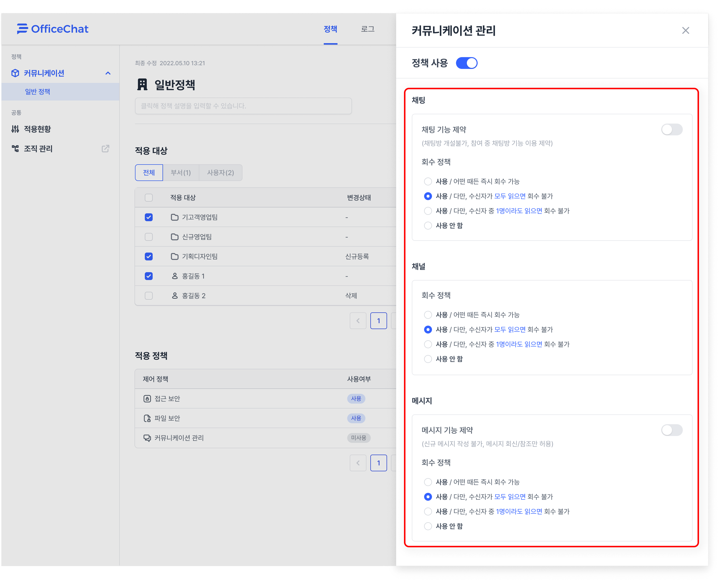Toggle the 정책 사용 switch off
Image resolution: width=726 pixels, height=588 pixels.
pyautogui.click(x=466, y=63)
